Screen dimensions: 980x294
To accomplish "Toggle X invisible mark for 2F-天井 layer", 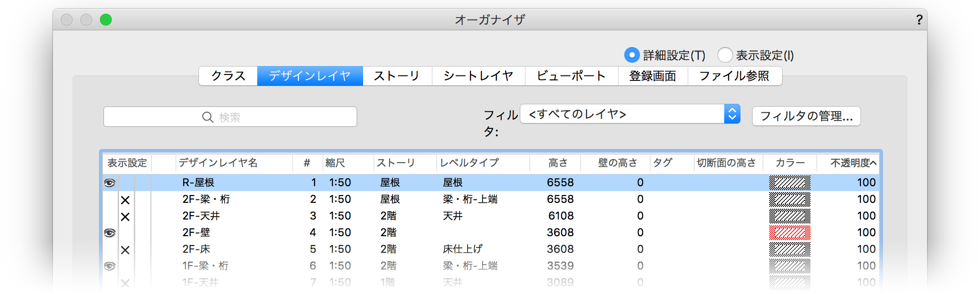I will pos(125,217).
